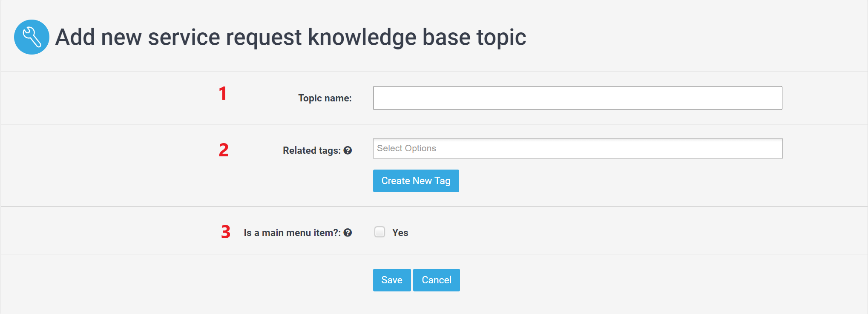The height and width of the screenshot is (314, 868).
Task: Save the new knowledge base topic
Action: point(392,280)
